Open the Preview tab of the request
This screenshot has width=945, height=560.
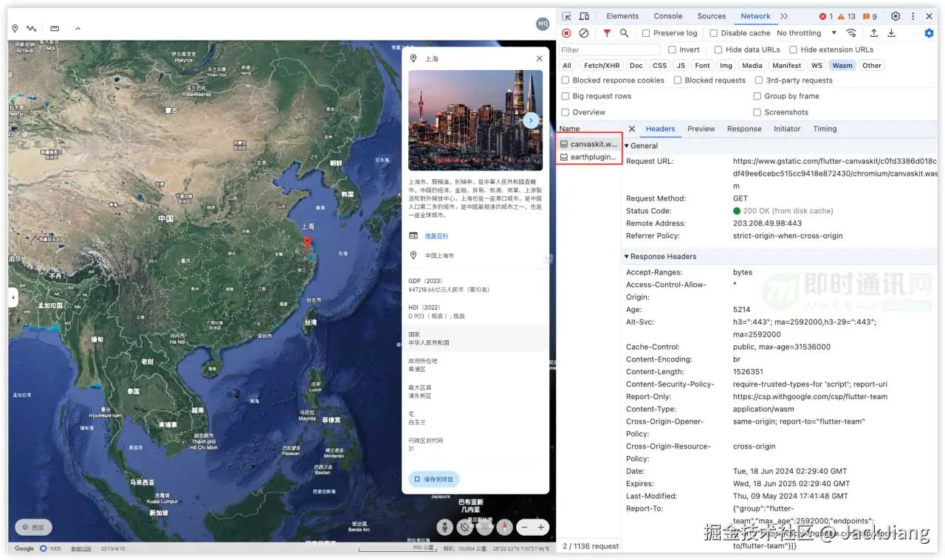click(701, 129)
